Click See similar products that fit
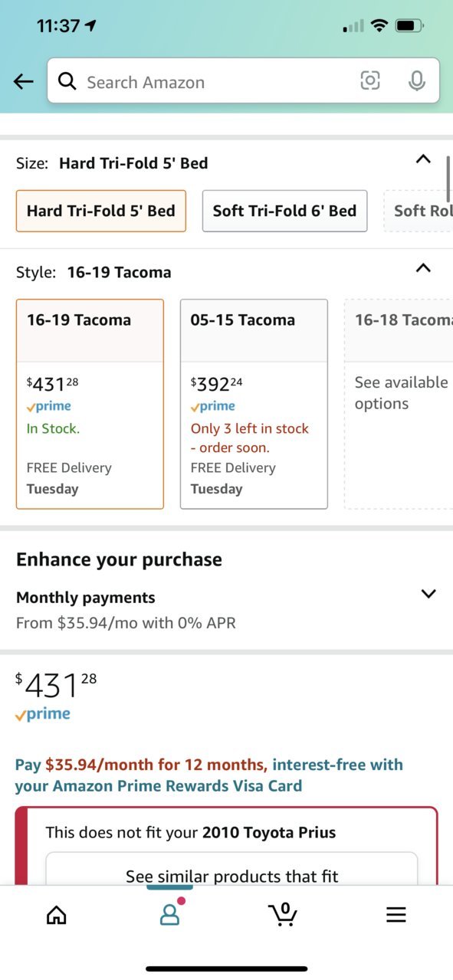 pyautogui.click(x=231, y=876)
